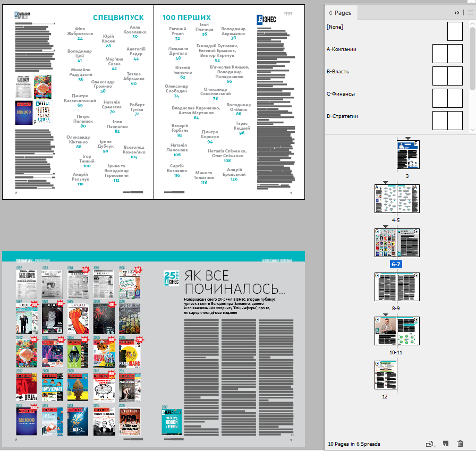Viewport: 476px width, 451px height.
Task: Click the name 'Микола Толмачов' in the contents
Action: 203,175
